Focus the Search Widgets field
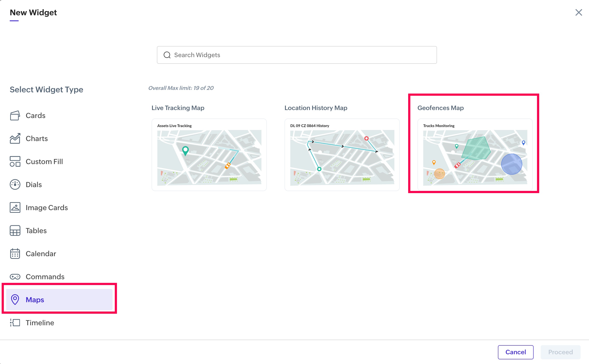 pos(297,55)
